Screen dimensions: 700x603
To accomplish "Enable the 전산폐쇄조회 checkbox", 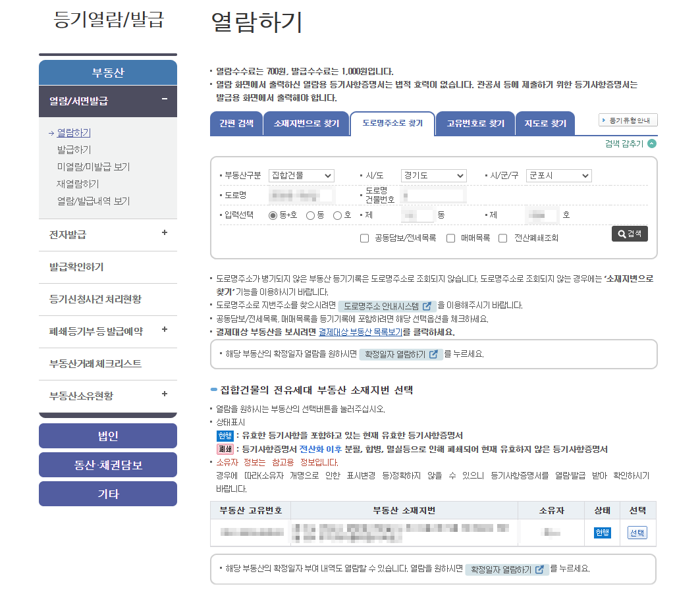I will click(502, 238).
